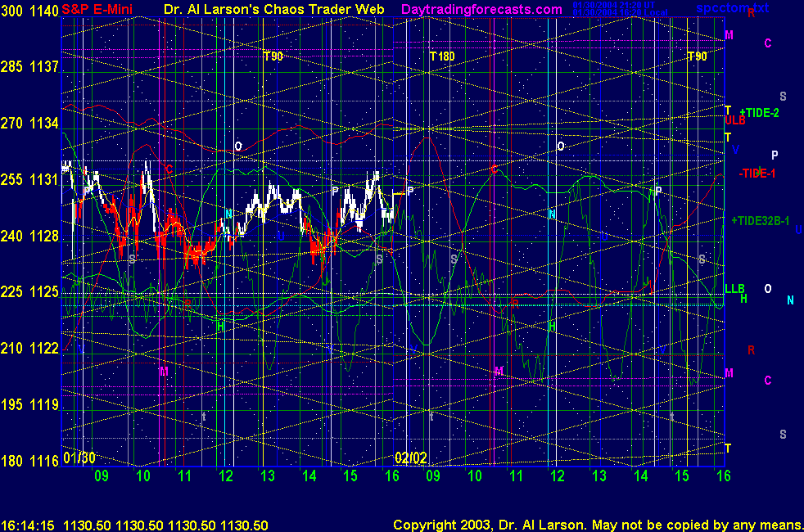Select the +TIDE32B-1 legend label
Image resolution: width=804 pixels, height=532 pixels.
pyautogui.click(x=760, y=221)
